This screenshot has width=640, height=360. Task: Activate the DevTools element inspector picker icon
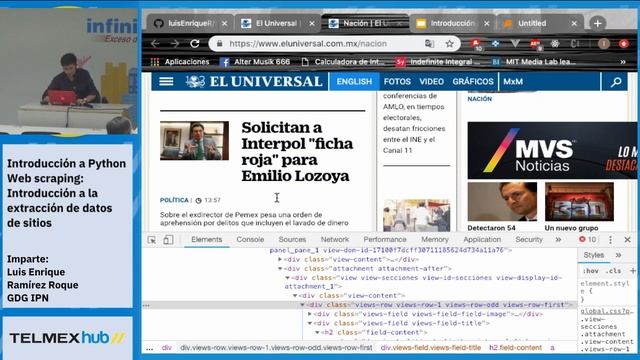tap(152, 240)
